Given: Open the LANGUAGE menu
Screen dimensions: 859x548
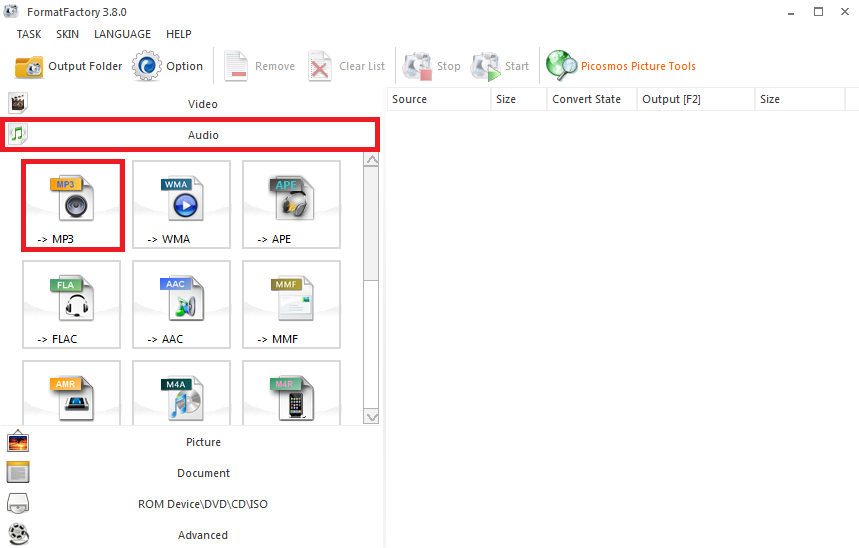Looking at the screenshot, I should point(123,34).
